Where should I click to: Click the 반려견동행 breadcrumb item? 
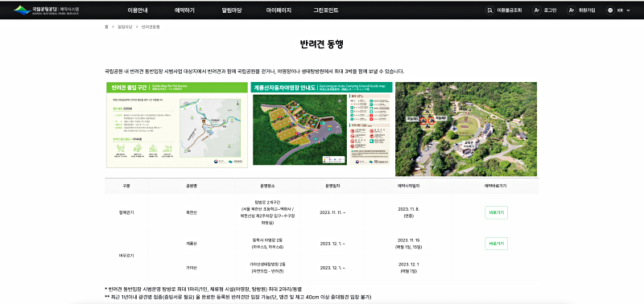(x=151, y=27)
